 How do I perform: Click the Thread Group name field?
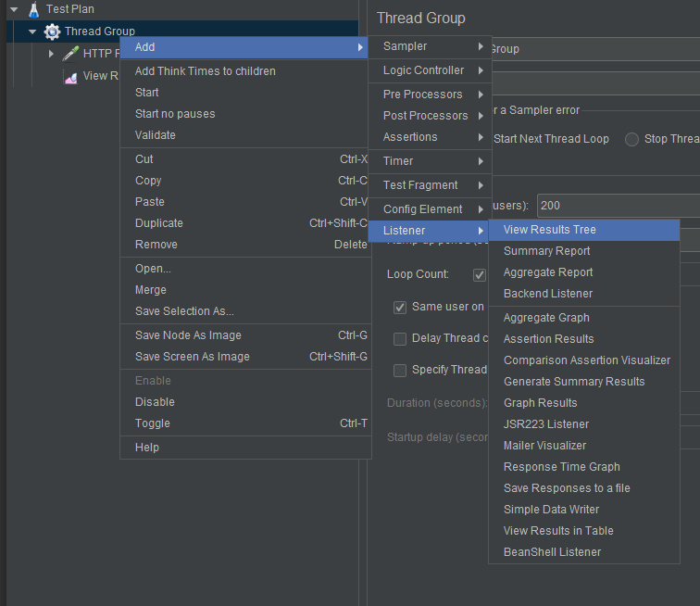click(595, 49)
